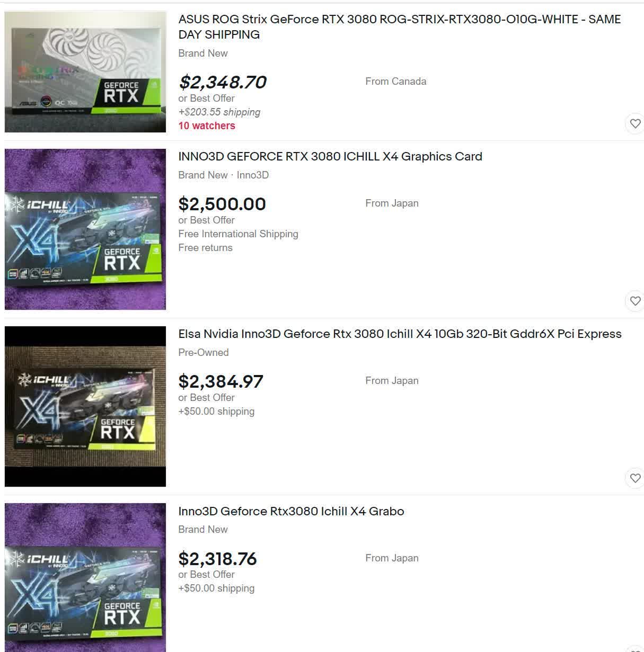Click the Brand New · Inno3D subtitle
This screenshot has width=644, height=652.
pos(223,175)
